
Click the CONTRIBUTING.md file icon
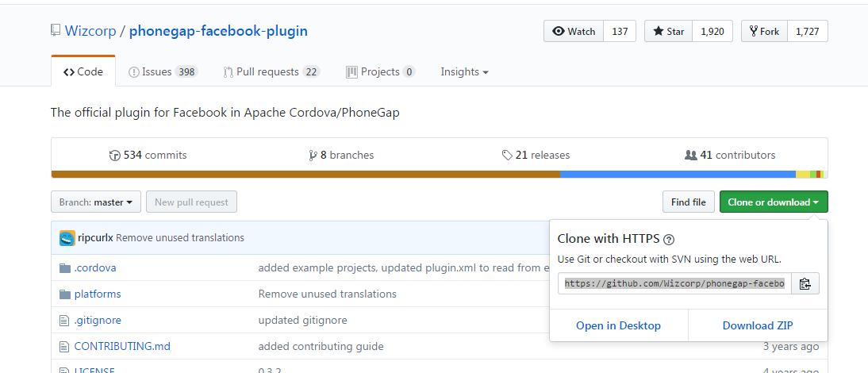(x=64, y=347)
